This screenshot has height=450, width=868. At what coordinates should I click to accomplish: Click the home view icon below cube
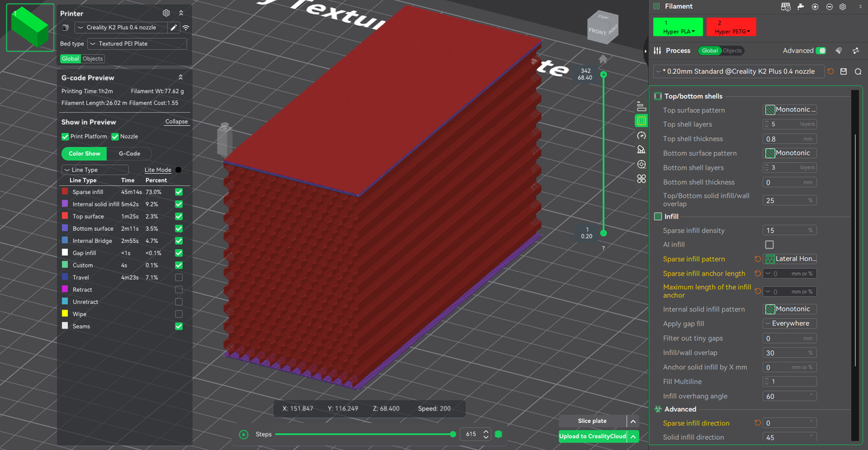[603, 60]
